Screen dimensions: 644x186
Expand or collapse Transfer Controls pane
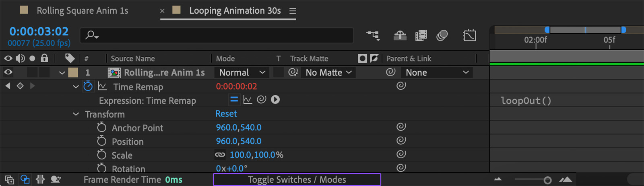click(x=25, y=180)
